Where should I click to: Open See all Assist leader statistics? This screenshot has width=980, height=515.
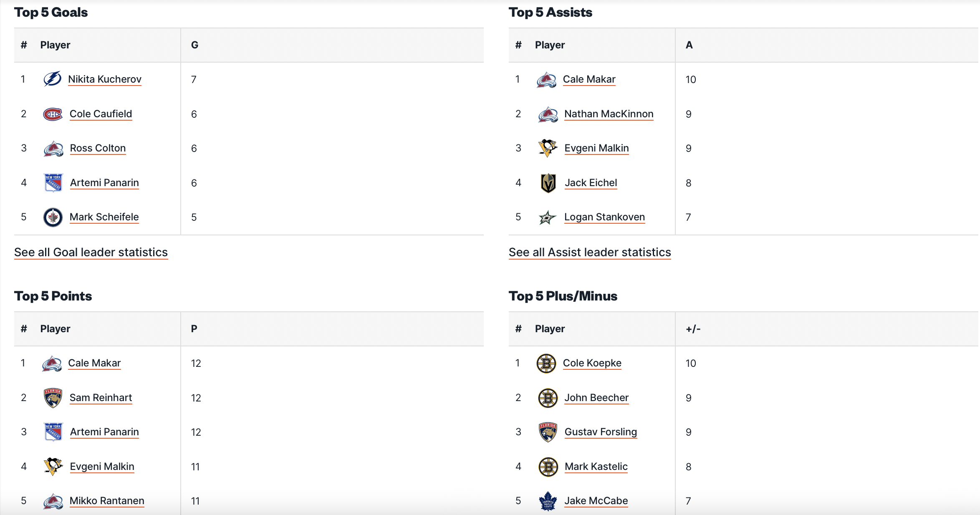click(x=590, y=252)
